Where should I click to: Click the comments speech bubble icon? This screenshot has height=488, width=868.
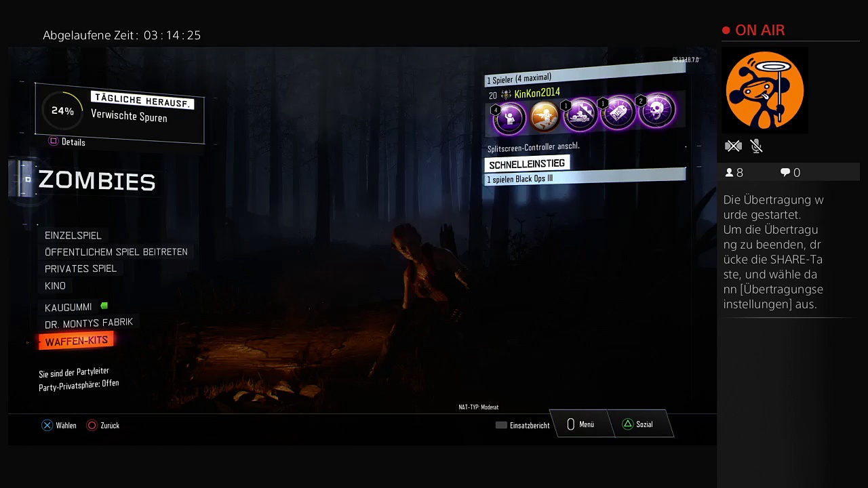click(785, 173)
